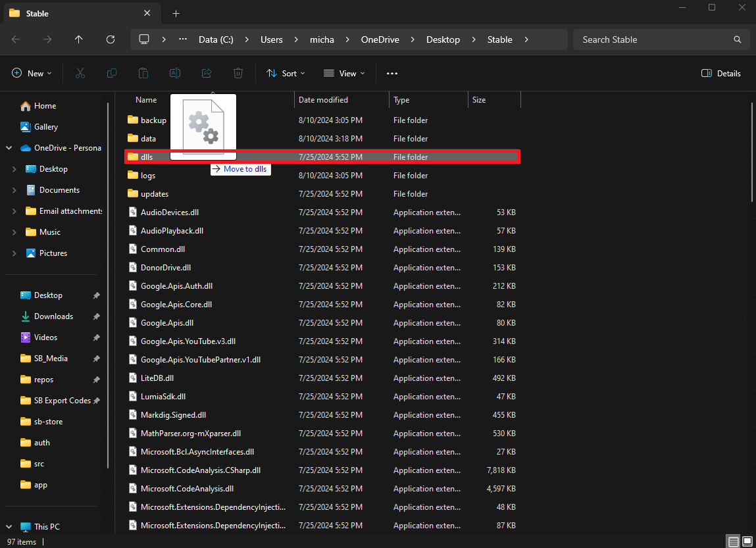Image resolution: width=756 pixels, height=548 pixels.
Task: Click the Copy icon in toolbar
Action: click(x=112, y=74)
